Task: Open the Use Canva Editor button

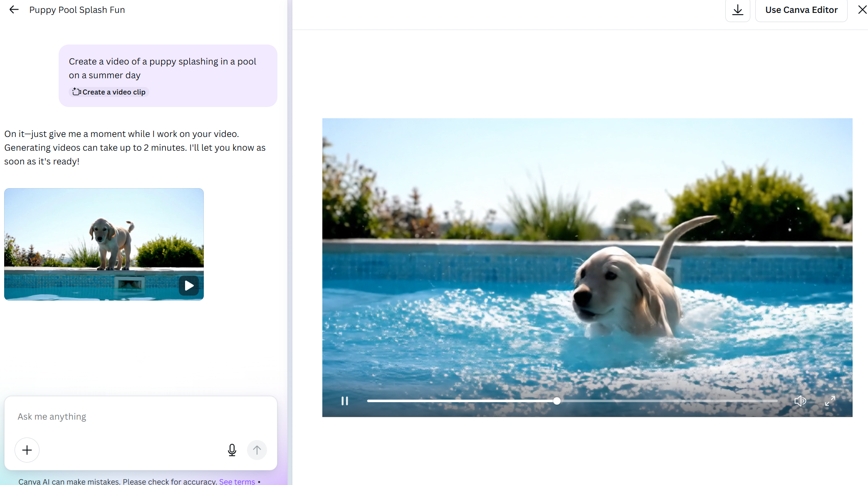Action: pos(801,10)
